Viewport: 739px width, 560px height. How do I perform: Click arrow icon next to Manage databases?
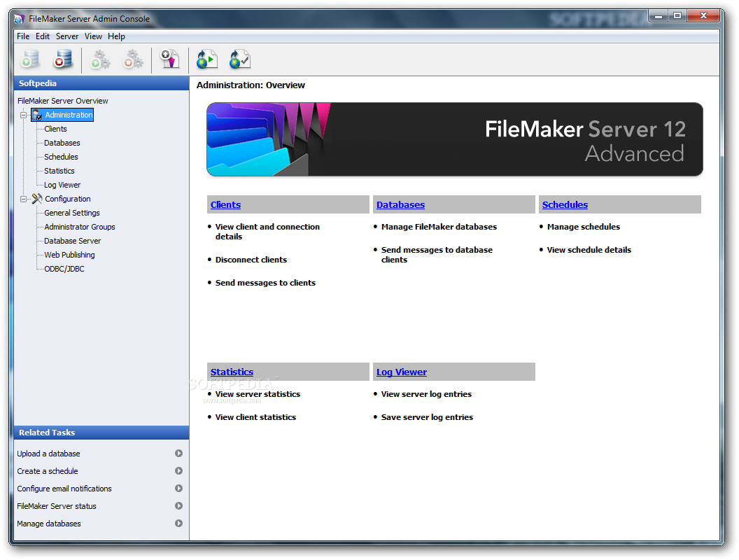pos(178,523)
